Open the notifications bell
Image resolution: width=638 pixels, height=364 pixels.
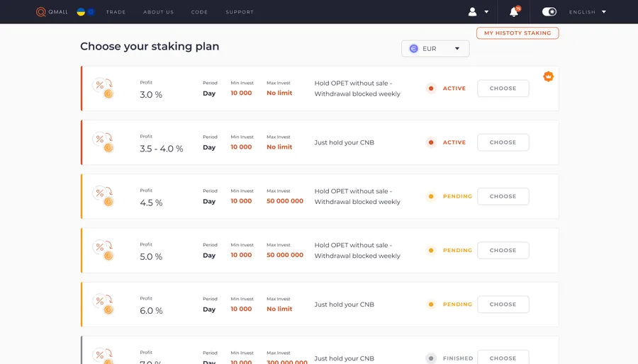tap(515, 12)
